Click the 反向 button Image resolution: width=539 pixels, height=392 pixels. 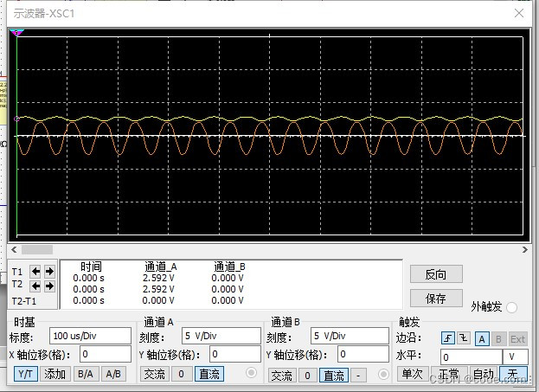pyautogui.click(x=436, y=274)
